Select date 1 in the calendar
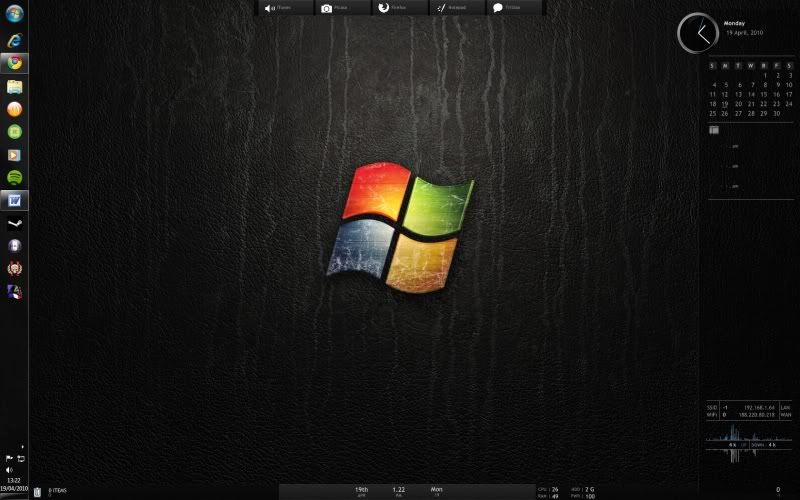 click(x=765, y=76)
